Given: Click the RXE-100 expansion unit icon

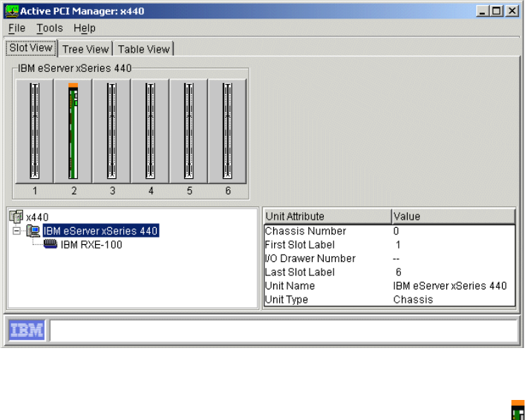Looking at the screenshot, I should [x=50, y=244].
